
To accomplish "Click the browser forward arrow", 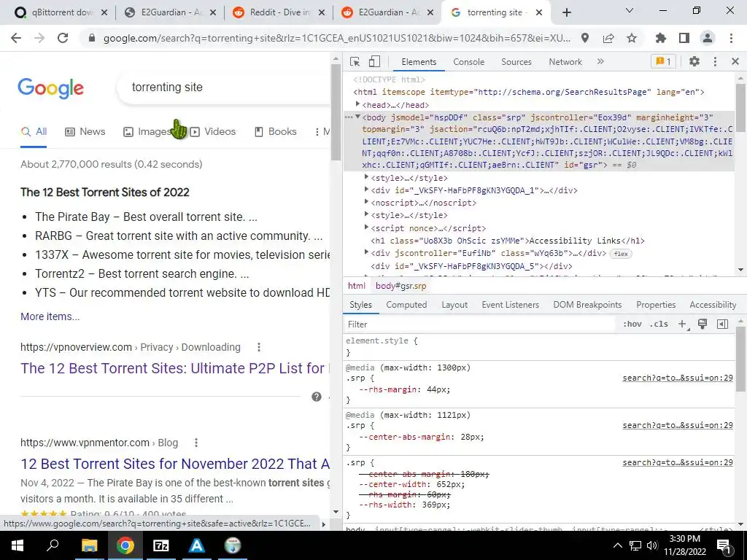I will 39,38.
